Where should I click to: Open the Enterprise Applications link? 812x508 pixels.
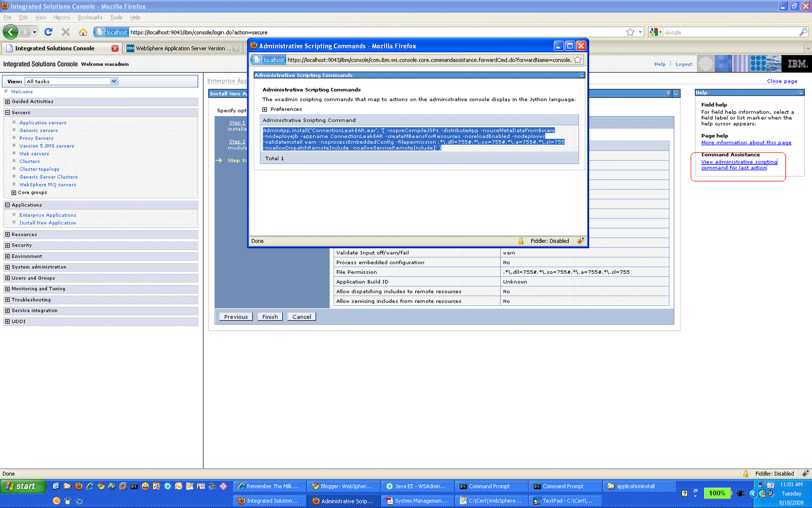(48, 215)
